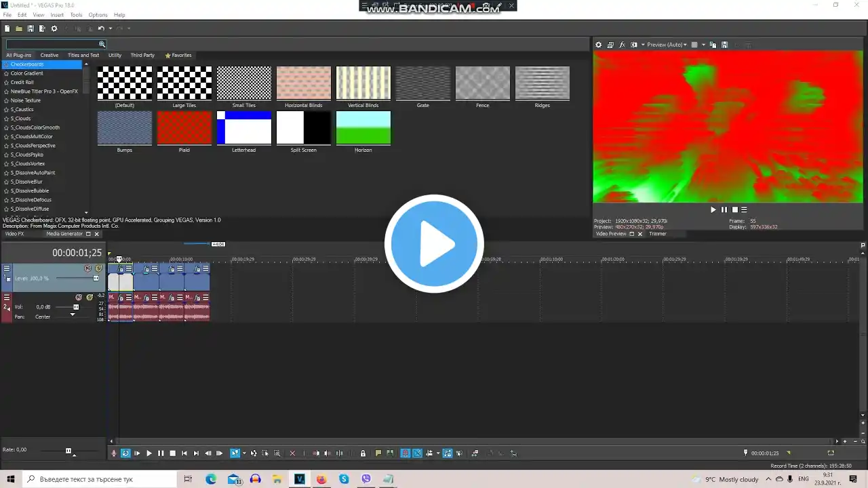Open the Insert menu

pos(57,15)
